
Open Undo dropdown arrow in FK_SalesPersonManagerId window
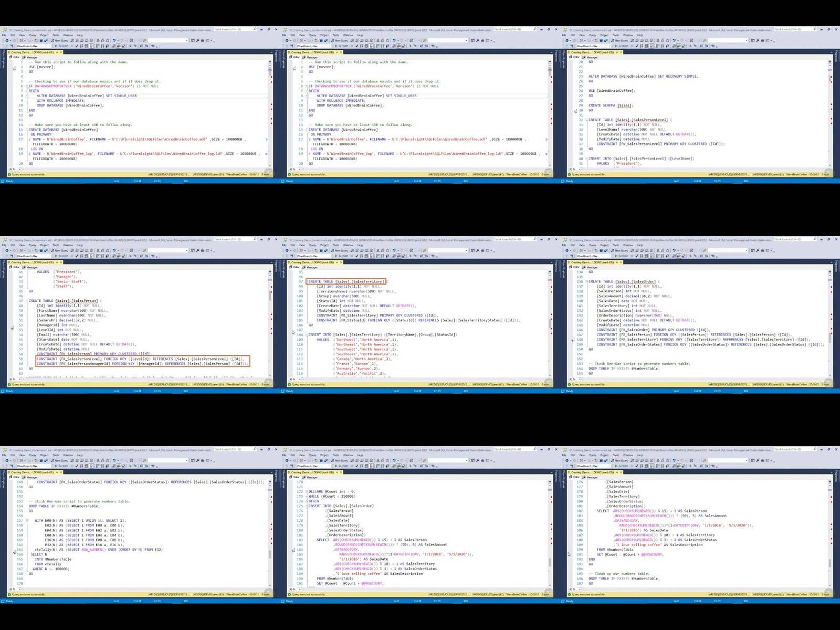pos(118,250)
